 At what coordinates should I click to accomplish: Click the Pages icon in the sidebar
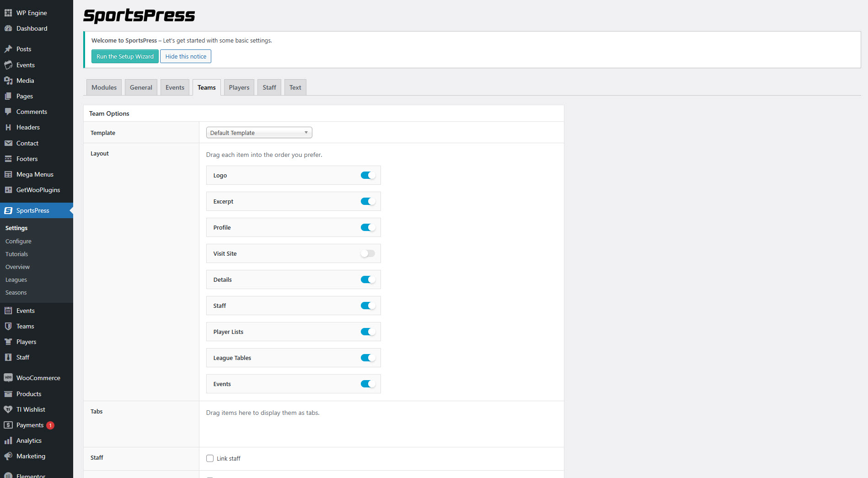(8, 96)
